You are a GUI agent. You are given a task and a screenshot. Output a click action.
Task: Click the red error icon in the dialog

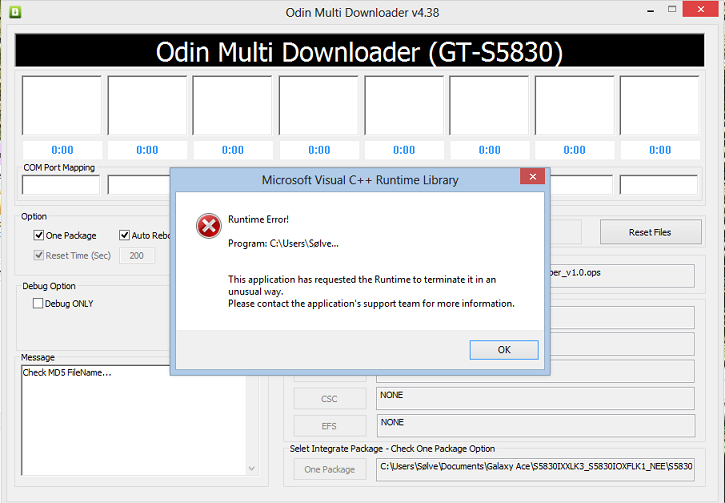[209, 226]
